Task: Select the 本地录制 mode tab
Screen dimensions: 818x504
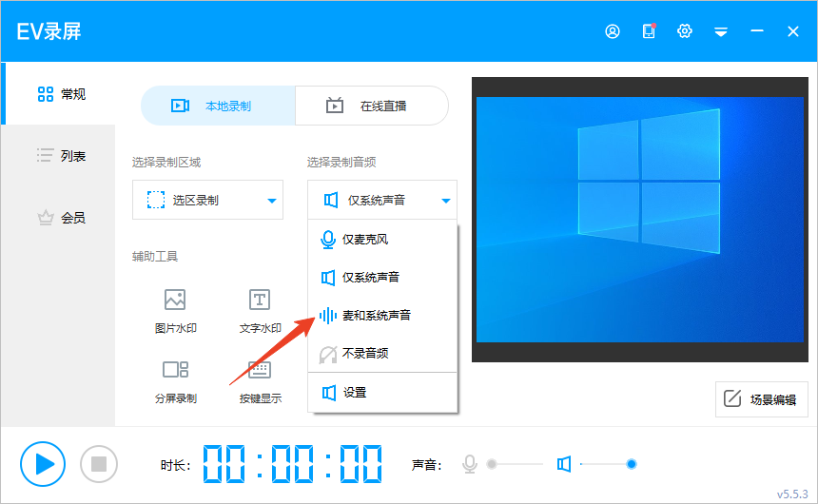Action: click(x=218, y=106)
